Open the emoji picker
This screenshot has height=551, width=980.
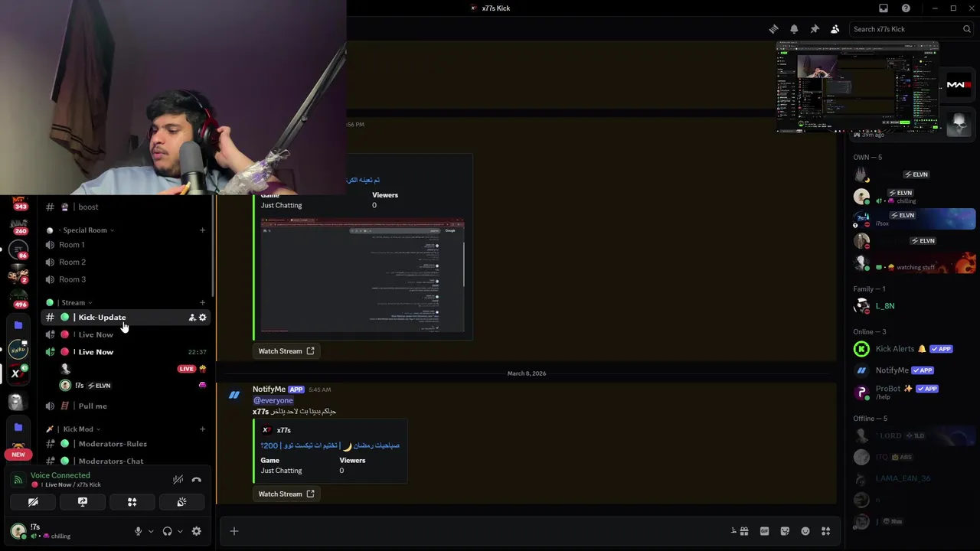pyautogui.click(x=805, y=531)
